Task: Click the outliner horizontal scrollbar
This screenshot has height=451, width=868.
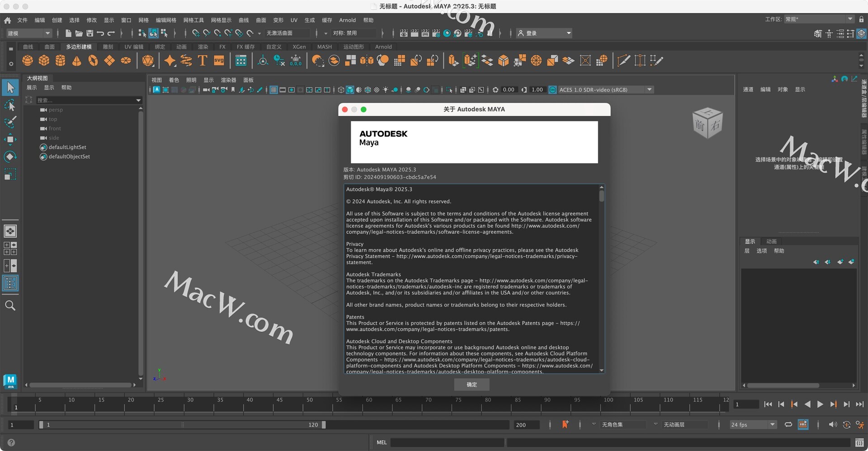Action: 80,385
